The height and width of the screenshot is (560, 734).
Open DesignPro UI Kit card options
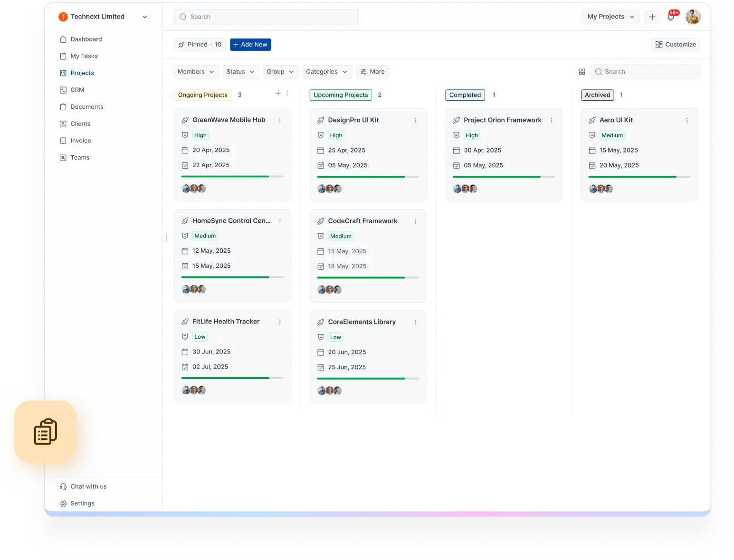(x=416, y=120)
